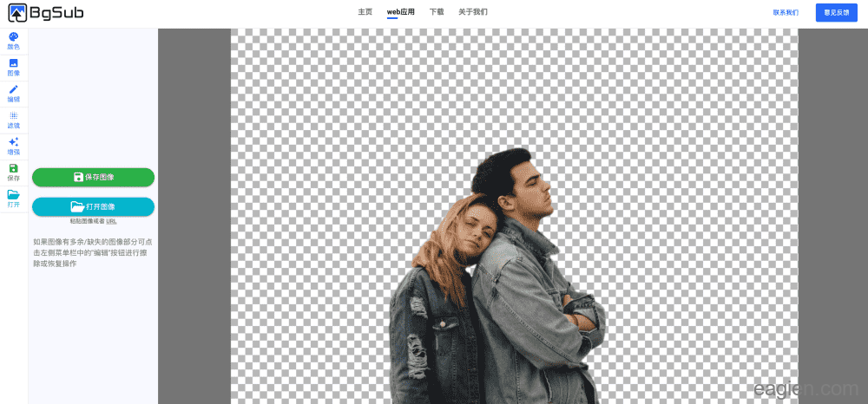Click the 保存 save icon in sidebar
The image size is (868, 404).
click(13, 172)
